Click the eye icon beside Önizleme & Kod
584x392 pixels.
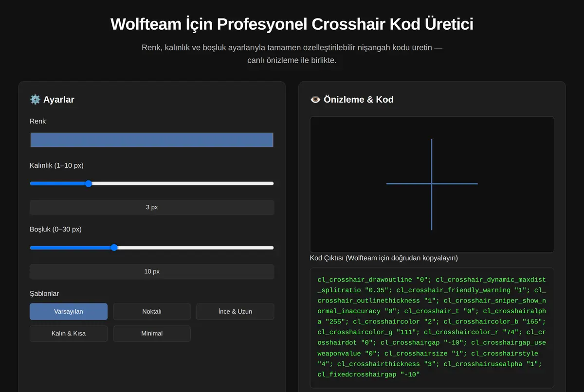coord(315,100)
